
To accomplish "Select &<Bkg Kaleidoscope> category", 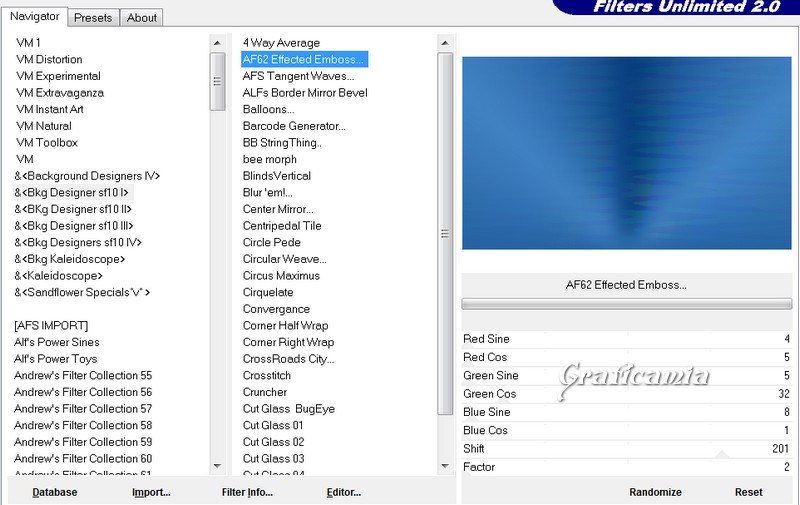I will pos(69,259).
